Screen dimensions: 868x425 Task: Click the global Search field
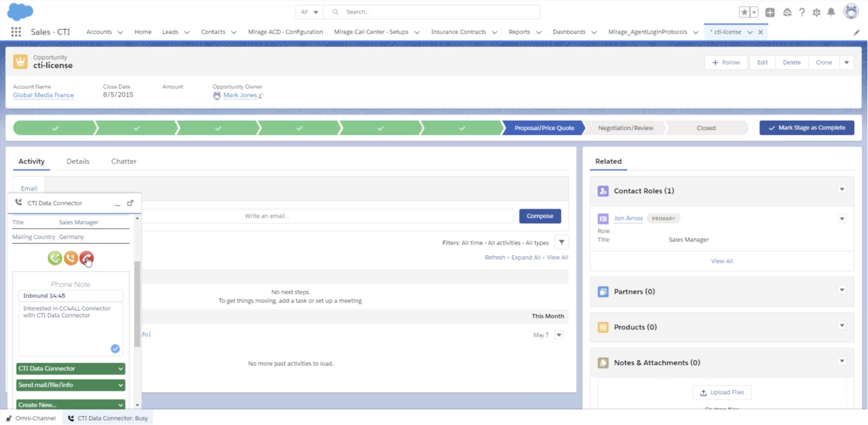pos(431,12)
